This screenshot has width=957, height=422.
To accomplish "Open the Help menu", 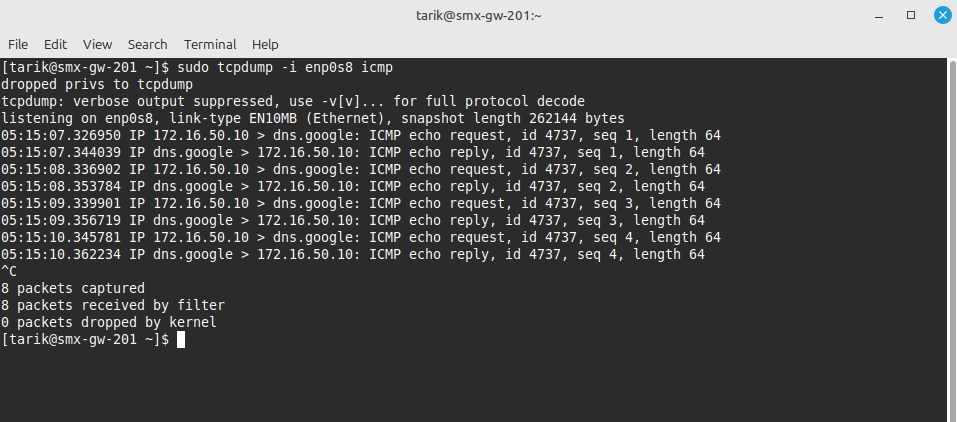I will 265,45.
